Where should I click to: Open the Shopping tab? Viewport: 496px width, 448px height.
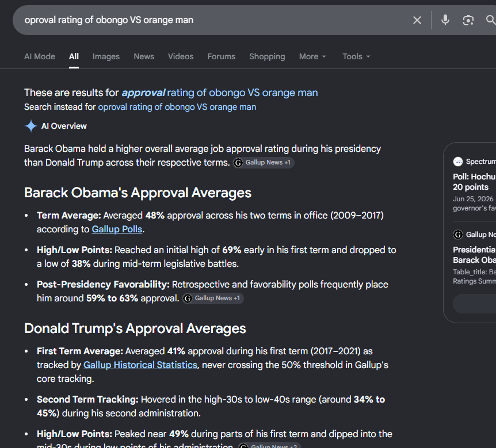tap(267, 56)
